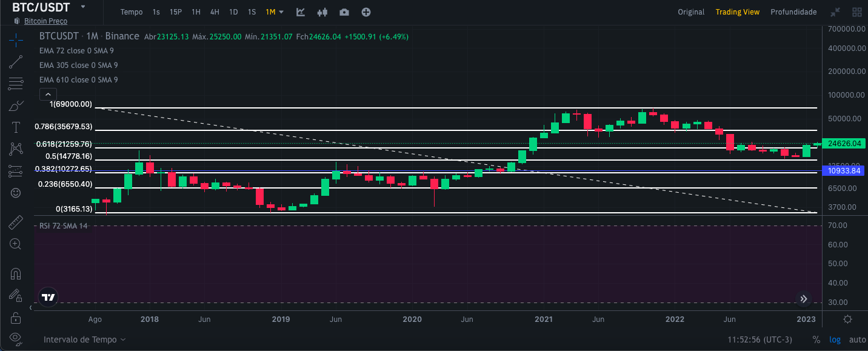Screen dimensions: 868x351
Task: Click the 24626.04 current price label
Action: click(x=844, y=144)
